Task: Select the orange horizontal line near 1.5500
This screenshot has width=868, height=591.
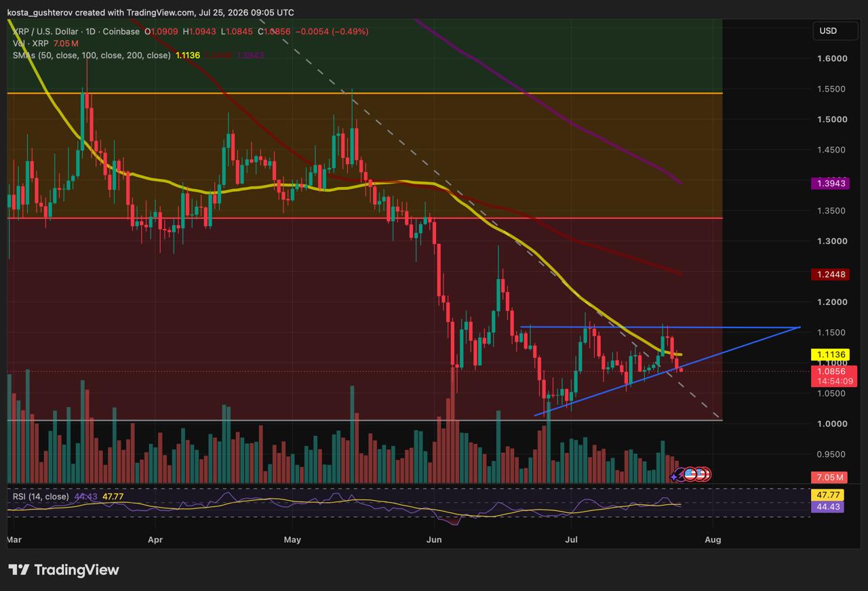Action: 364,93
